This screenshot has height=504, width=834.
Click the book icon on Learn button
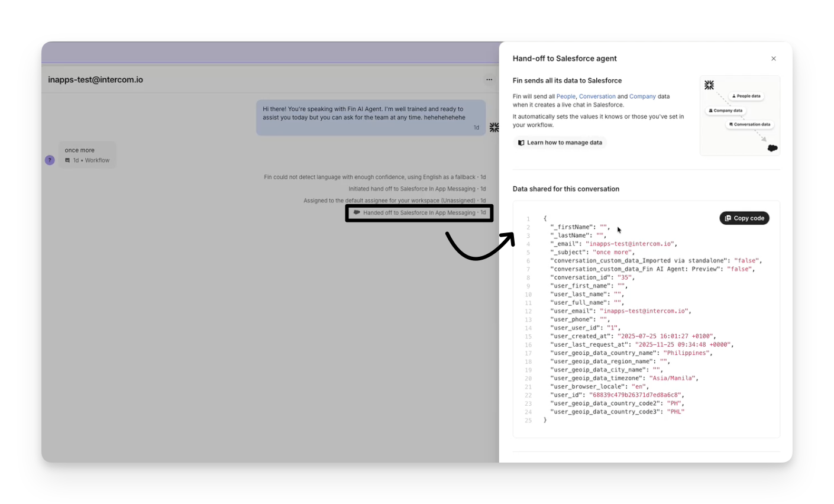pyautogui.click(x=521, y=143)
